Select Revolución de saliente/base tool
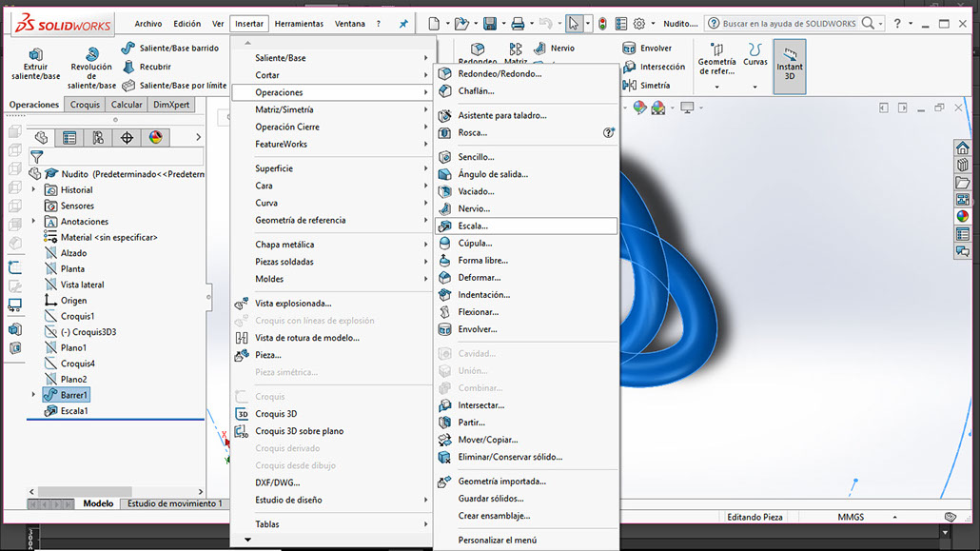 (91, 68)
